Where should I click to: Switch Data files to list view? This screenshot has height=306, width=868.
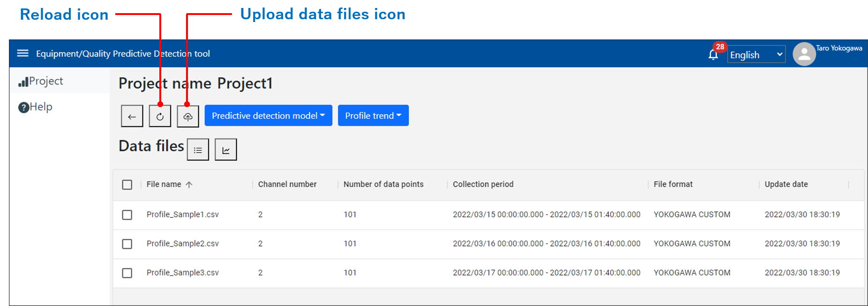198,150
